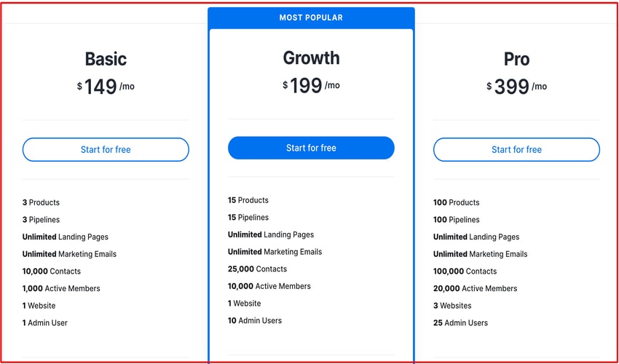This screenshot has height=364, width=619.
Task: Click Basic plan's Start for free button
Action: pos(106,149)
